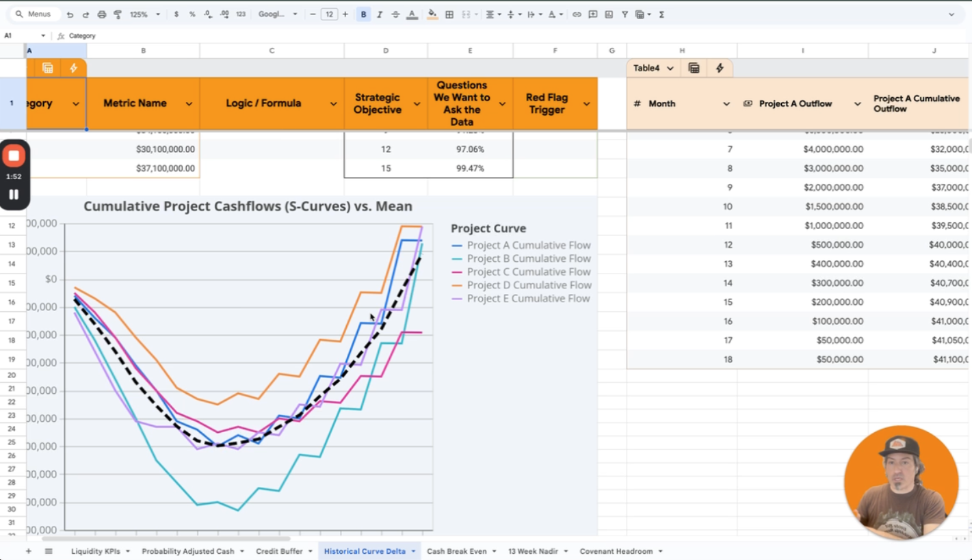
Task: Toggle strikethrough formatting
Action: 395,14
